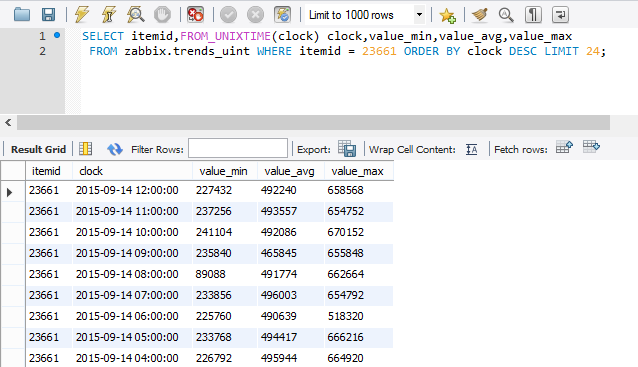The height and width of the screenshot is (367, 638).
Task: Switch to grid view icon beside Result Grid
Action: click(85, 149)
